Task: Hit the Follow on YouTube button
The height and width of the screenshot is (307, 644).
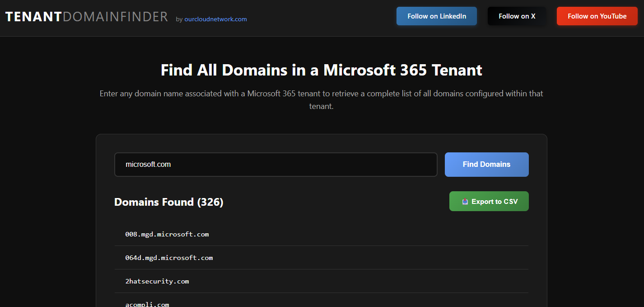Action: (x=597, y=16)
